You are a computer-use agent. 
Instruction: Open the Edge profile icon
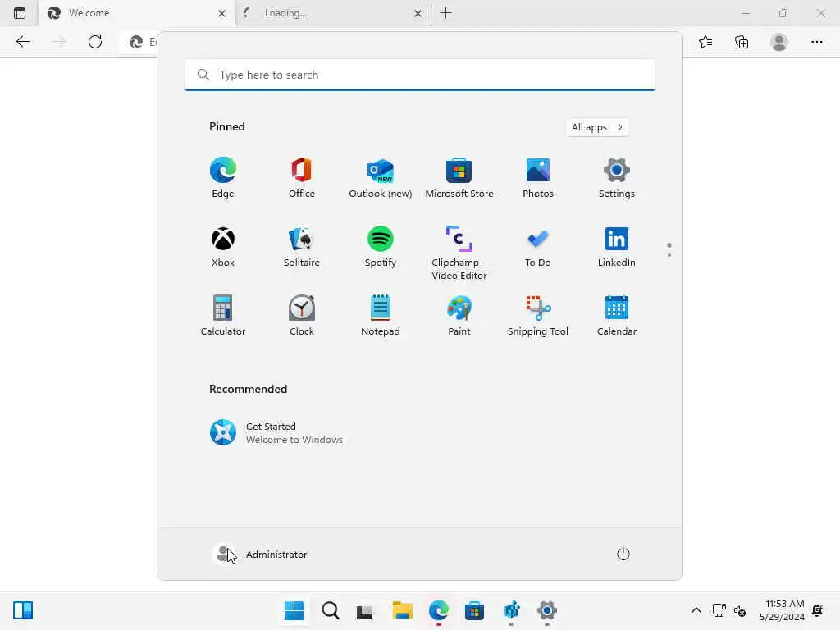[779, 42]
